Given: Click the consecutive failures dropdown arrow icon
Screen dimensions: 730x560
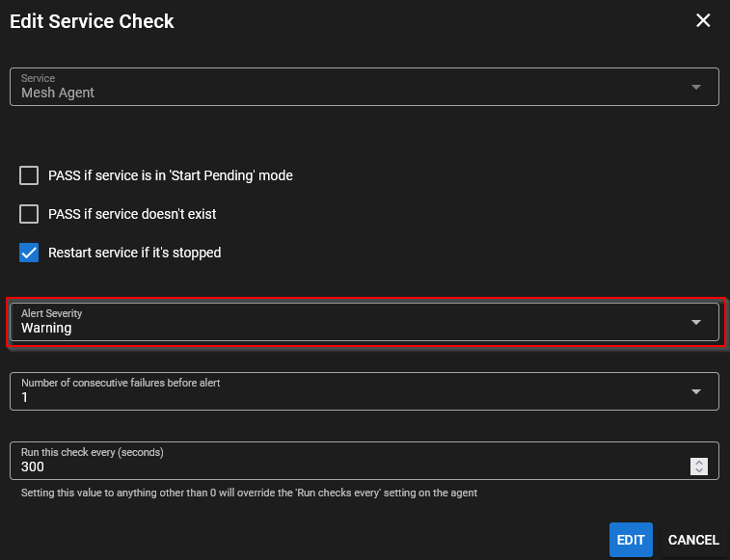Looking at the screenshot, I should click(x=696, y=391).
